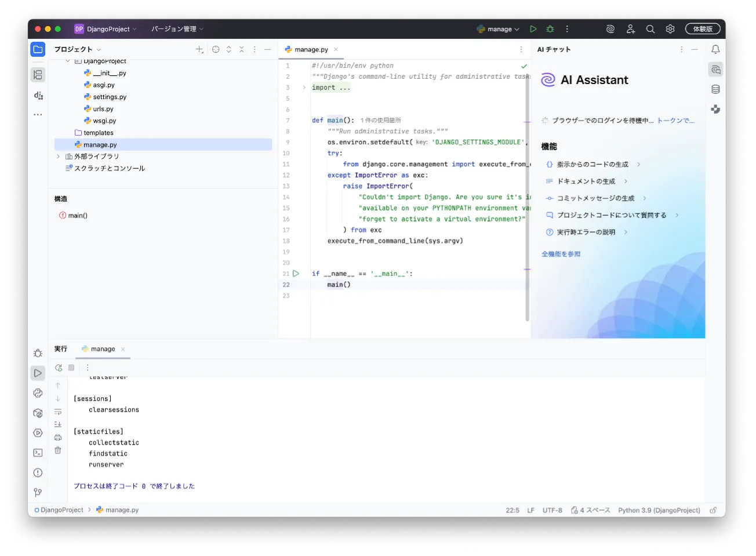Screen dimensions: 756x556
Task: Open the バージョン管理 menu
Action: pyautogui.click(x=177, y=29)
